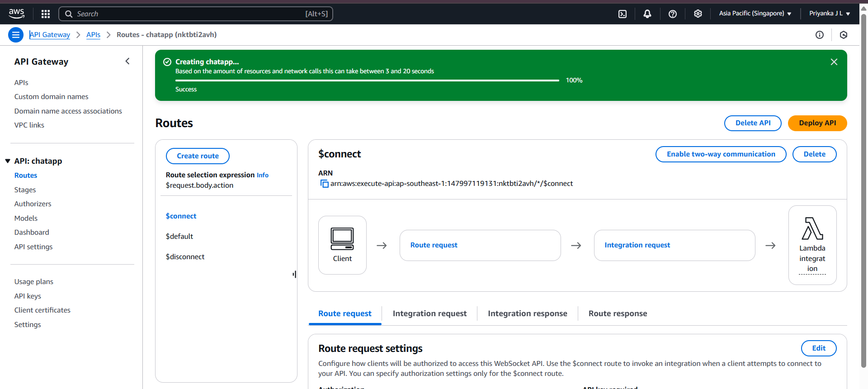Image resolution: width=868 pixels, height=389 pixels.
Task: Switch to Route response tab
Action: (618, 314)
